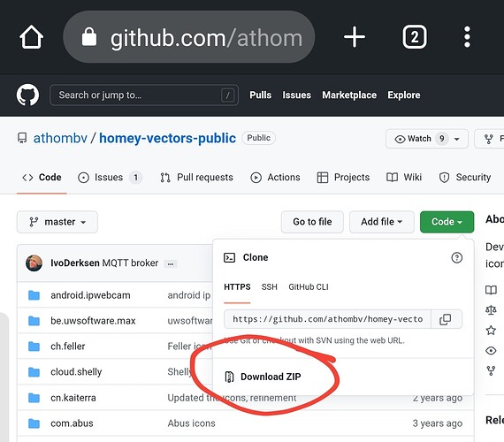This screenshot has height=442, width=504.
Task: Switch to the Issues tab
Action: (x=110, y=178)
